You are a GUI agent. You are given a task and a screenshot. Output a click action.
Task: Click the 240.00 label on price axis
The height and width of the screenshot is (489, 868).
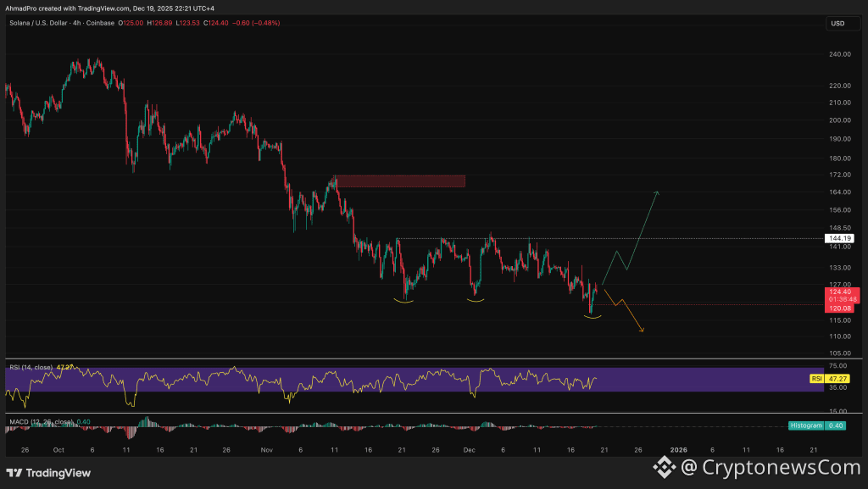pyautogui.click(x=840, y=54)
